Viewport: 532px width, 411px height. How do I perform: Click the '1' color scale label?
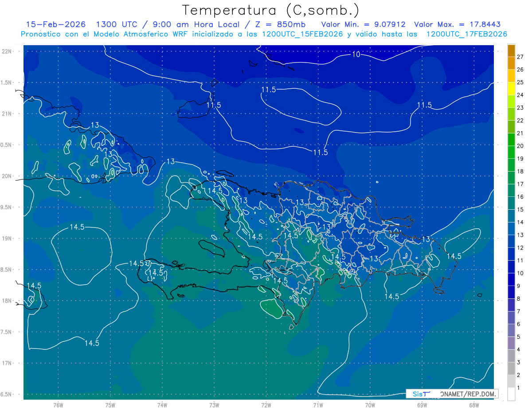click(519, 388)
